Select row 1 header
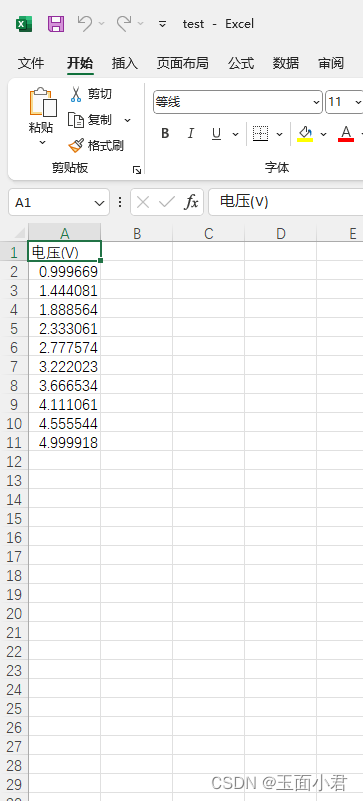The width and height of the screenshot is (363, 801). tap(14, 252)
